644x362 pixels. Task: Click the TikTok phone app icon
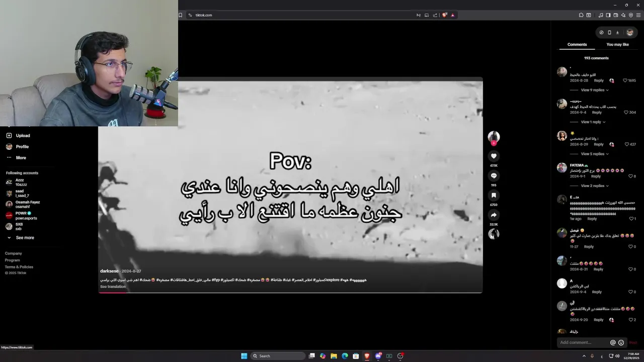click(x=609, y=33)
